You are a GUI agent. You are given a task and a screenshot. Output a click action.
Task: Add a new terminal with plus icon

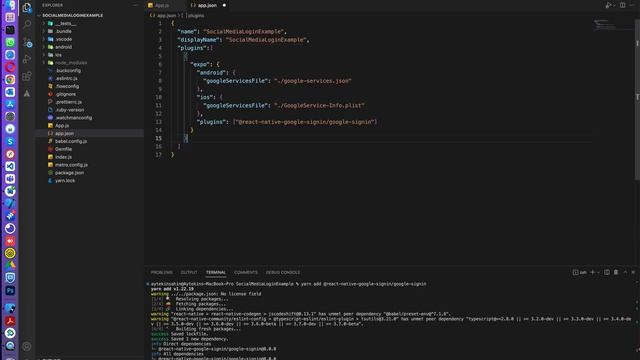click(x=593, y=272)
